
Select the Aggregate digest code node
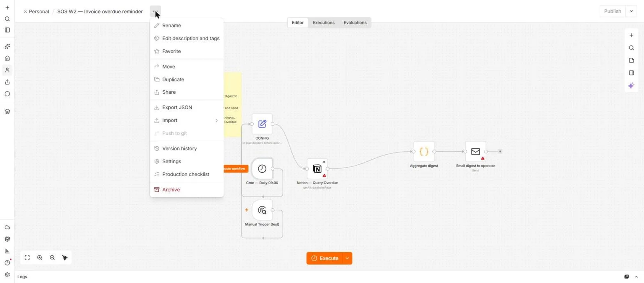point(424,152)
